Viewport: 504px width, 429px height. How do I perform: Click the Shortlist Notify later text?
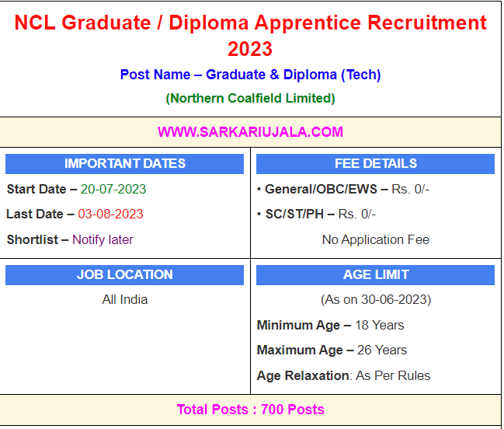click(x=70, y=239)
